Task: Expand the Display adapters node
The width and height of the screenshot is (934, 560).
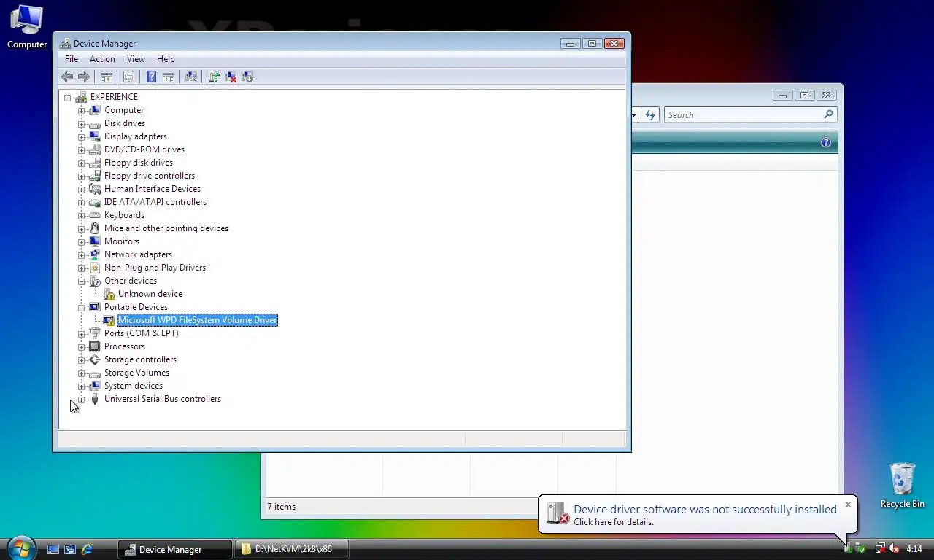Action: coord(82,137)
